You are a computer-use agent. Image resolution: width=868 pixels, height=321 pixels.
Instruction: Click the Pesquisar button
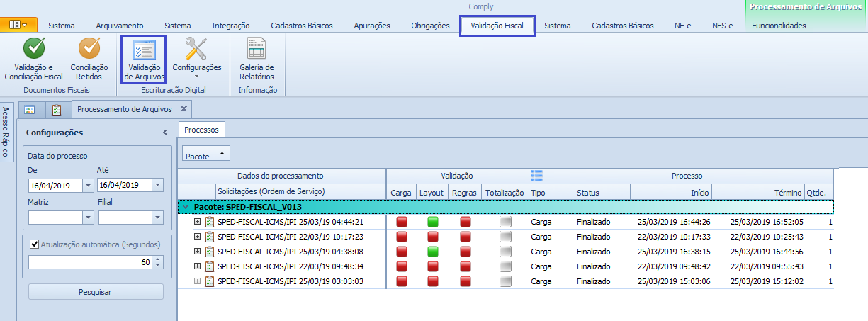click(96, 292)
